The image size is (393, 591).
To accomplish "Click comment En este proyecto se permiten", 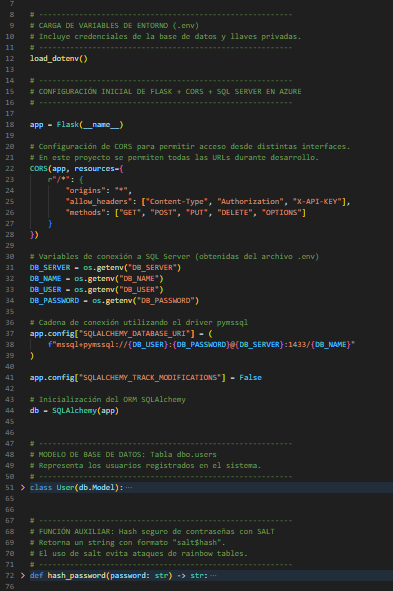I will tap(174, 158).
